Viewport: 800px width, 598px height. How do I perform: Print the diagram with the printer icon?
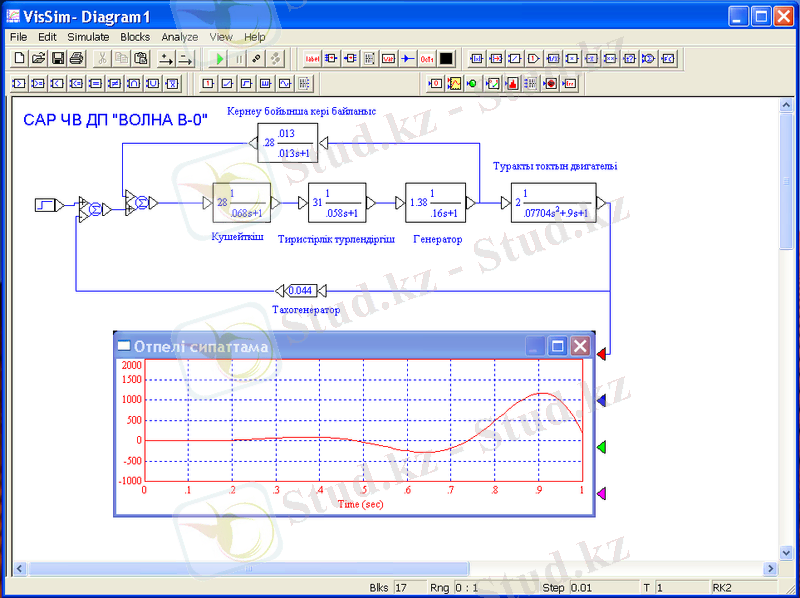[x=77, y=59]
